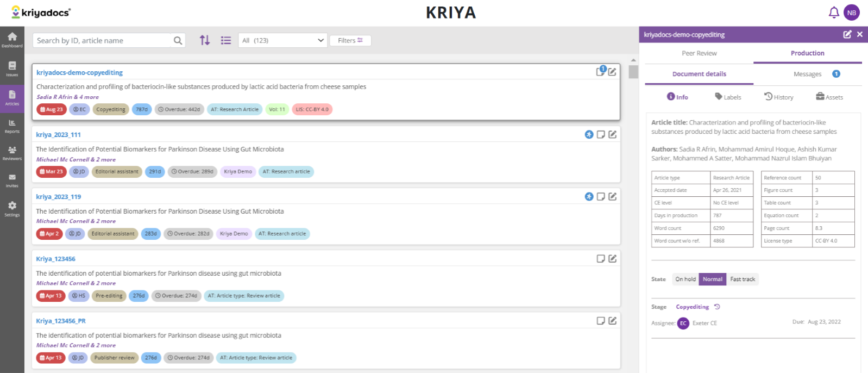
Task: Set article state to On hold
Action: pos(685,279)
